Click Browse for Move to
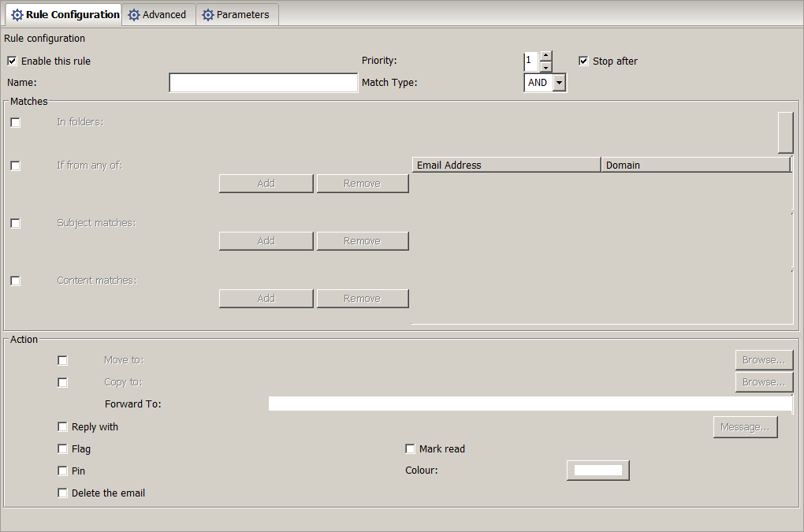The image size is (804, 532). tap(764, 360)
